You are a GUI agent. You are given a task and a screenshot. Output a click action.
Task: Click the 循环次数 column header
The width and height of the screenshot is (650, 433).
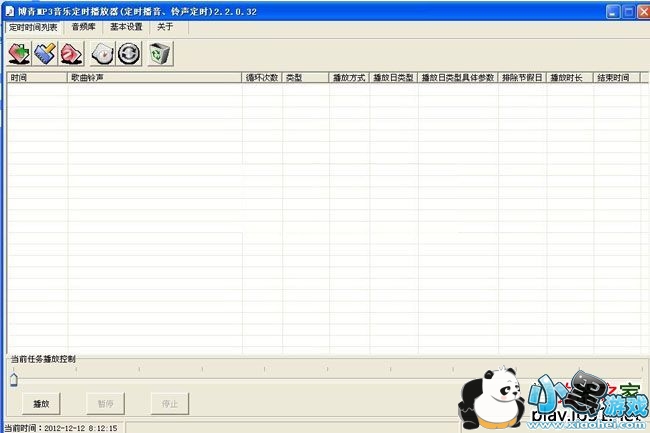point(262,77)
